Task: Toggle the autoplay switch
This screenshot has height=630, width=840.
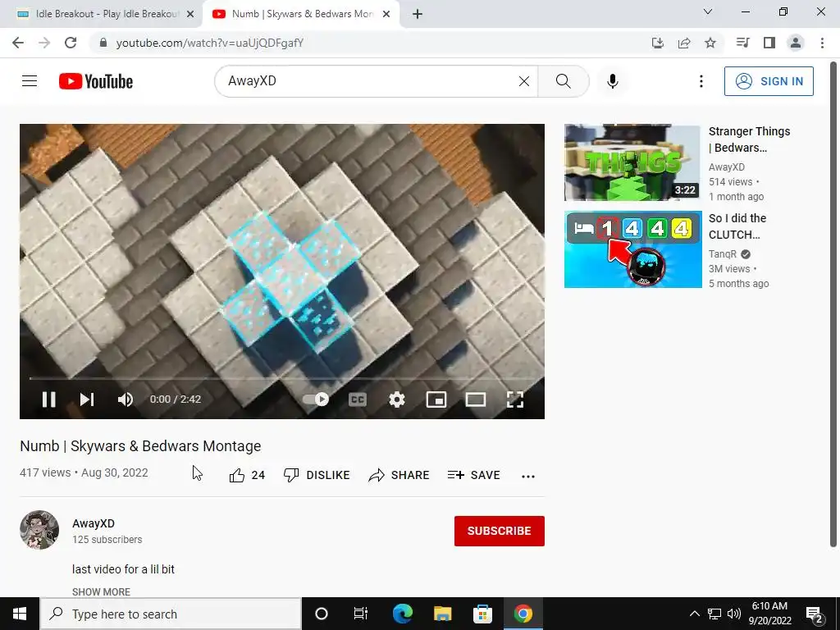Action: 316,399
